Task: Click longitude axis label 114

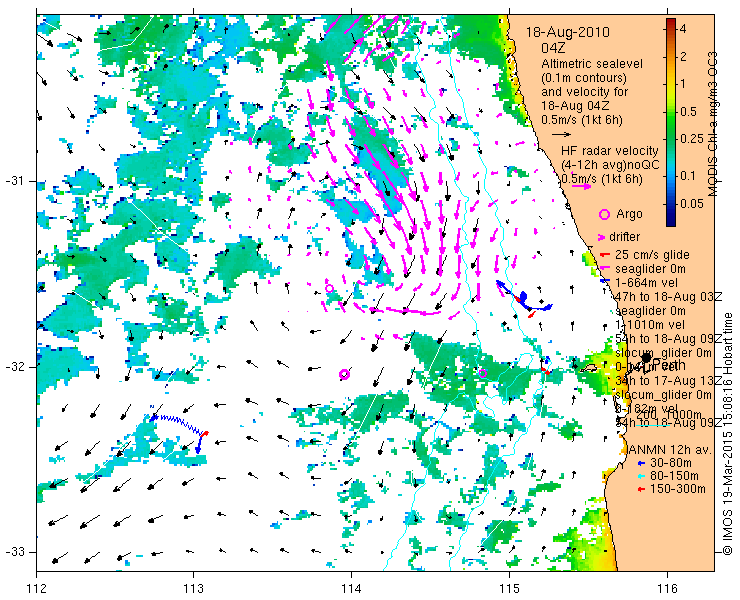Action: pos(351,589)
